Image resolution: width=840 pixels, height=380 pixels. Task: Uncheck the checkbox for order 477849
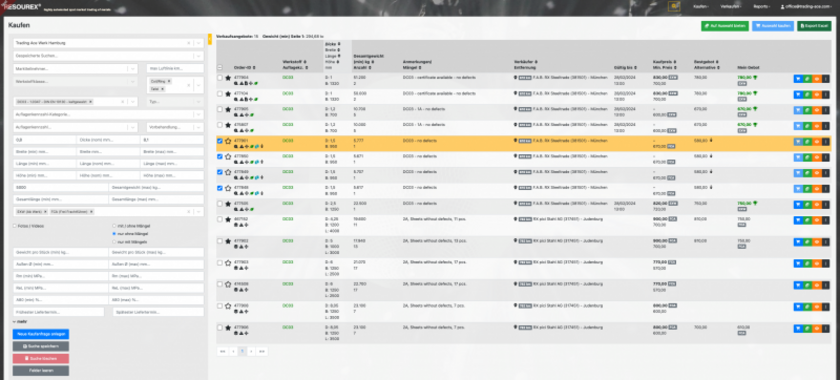(220, 173)
